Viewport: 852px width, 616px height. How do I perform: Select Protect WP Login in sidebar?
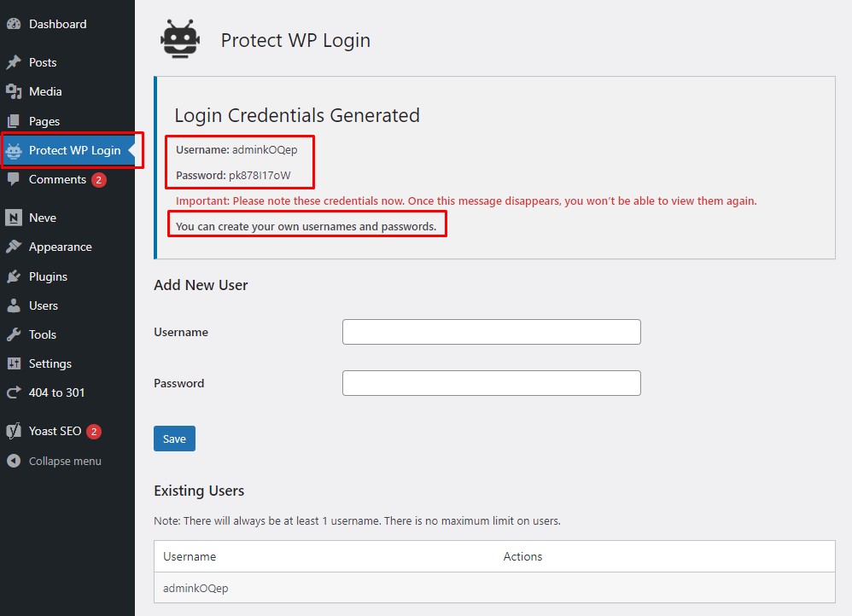(74, 150)
